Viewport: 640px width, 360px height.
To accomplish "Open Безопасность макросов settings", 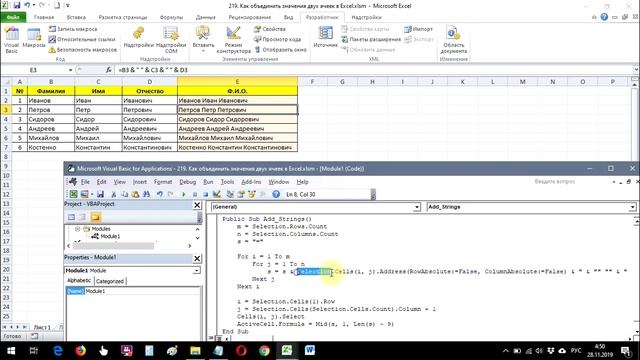I will [82, 50].
